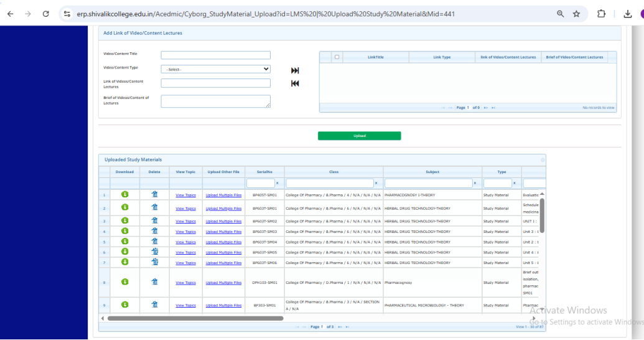Image resolution: width=644 pixels, height=340 pixels.
Task: Open View Topics link for BP603T-SM01
Action: tap(185, 209)
